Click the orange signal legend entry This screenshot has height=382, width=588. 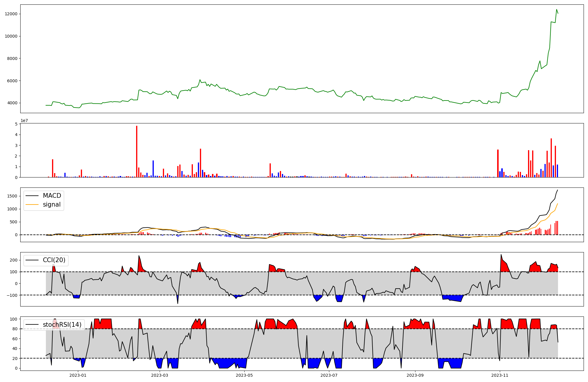coord(51,205)
